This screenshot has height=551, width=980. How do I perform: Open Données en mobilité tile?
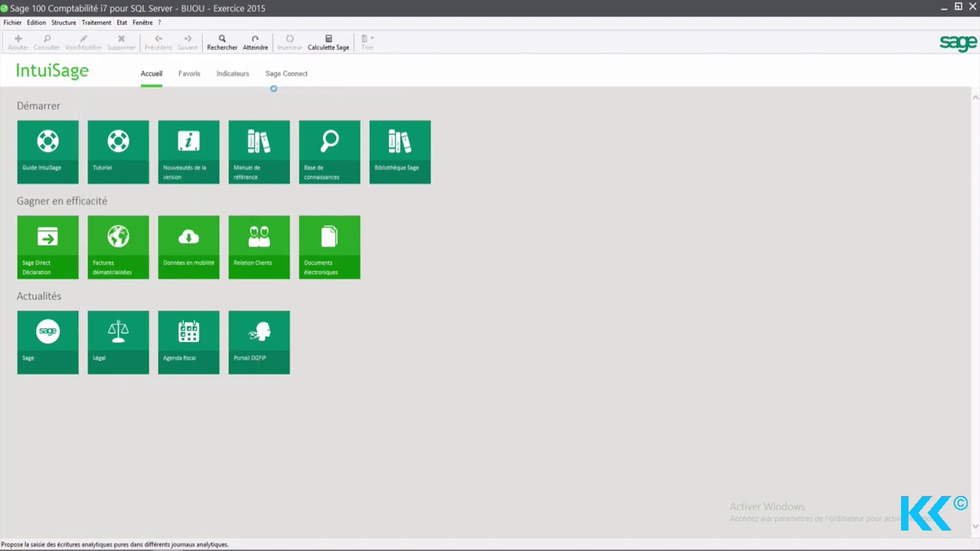pyautogui.click(x=188, y=246)
